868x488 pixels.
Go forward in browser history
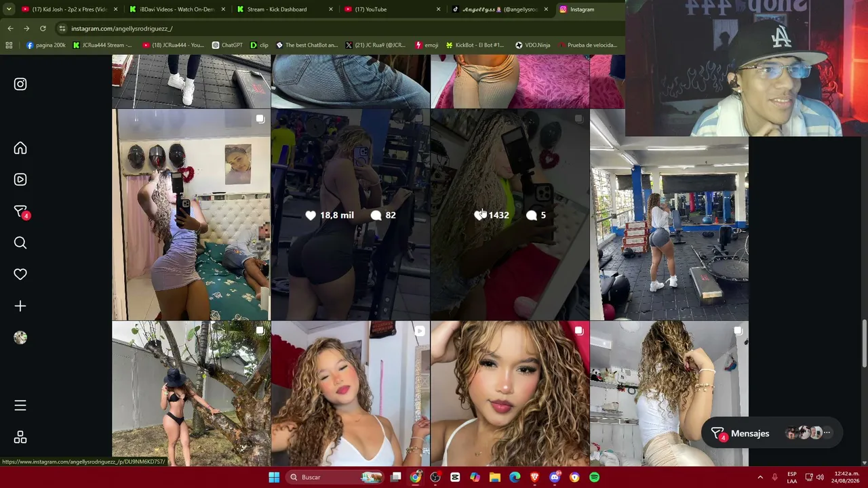point(26,28)
